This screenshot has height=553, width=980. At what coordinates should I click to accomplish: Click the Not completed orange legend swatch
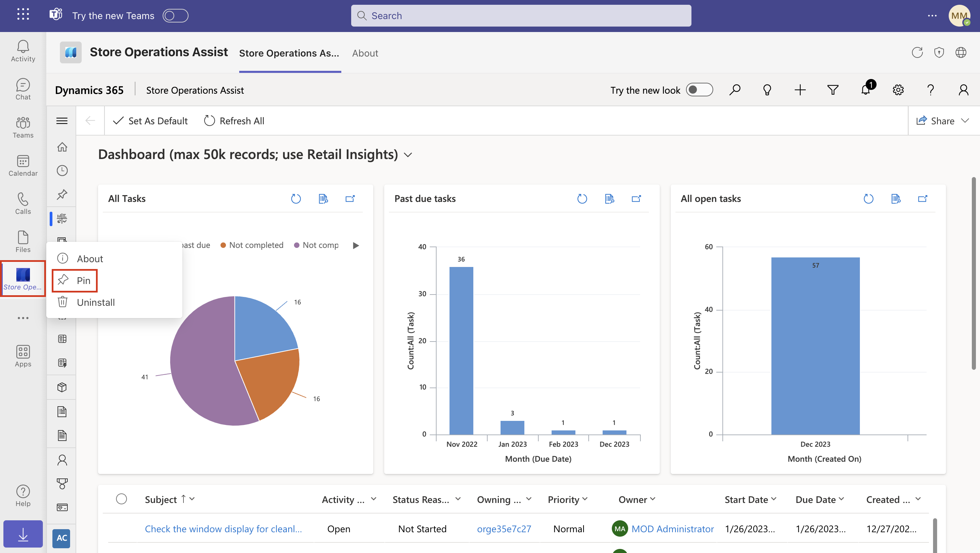tap(223, 245)
